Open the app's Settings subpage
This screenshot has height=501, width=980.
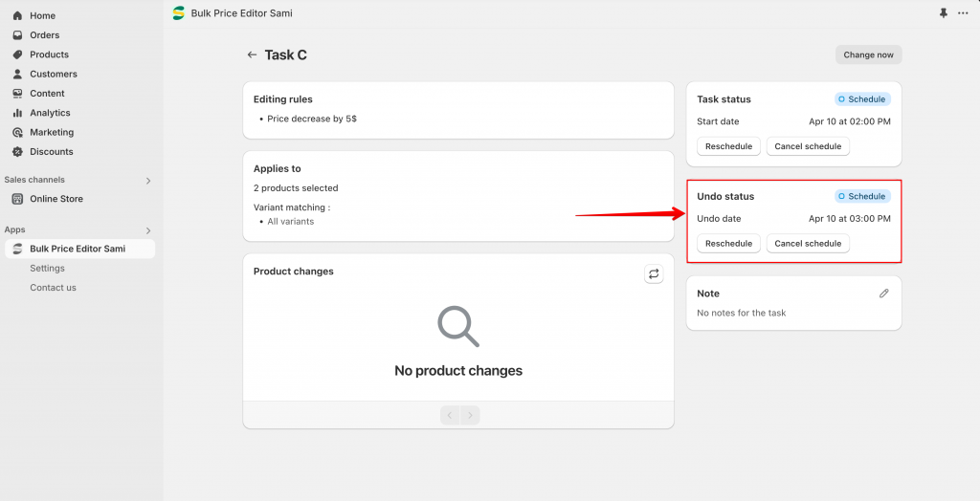(48, 268)
